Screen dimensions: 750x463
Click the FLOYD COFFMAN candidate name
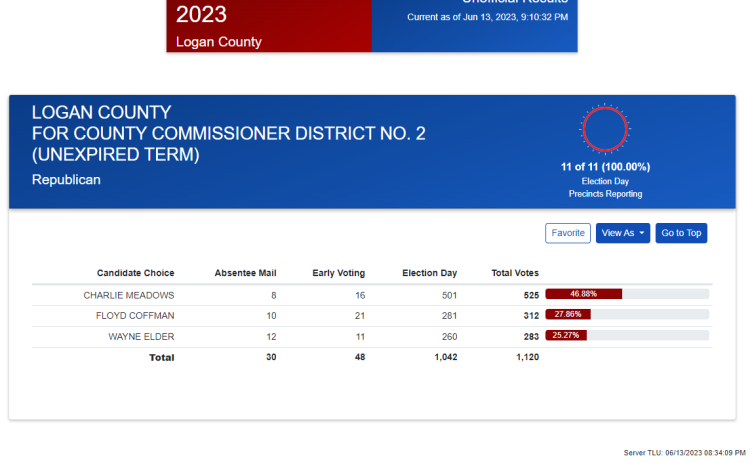click(x=135, y=316)
